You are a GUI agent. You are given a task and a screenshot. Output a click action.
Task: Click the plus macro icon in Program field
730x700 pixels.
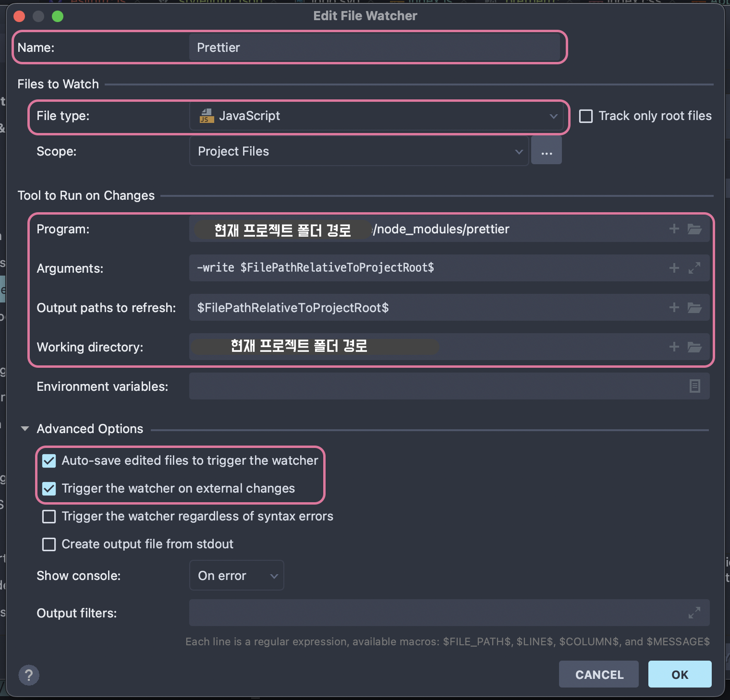point(674,229)
